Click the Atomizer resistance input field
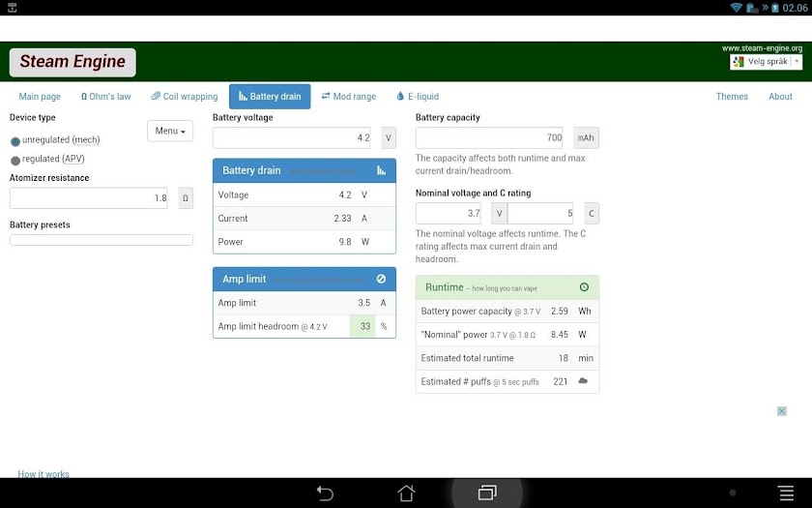 tap(89, 198)
